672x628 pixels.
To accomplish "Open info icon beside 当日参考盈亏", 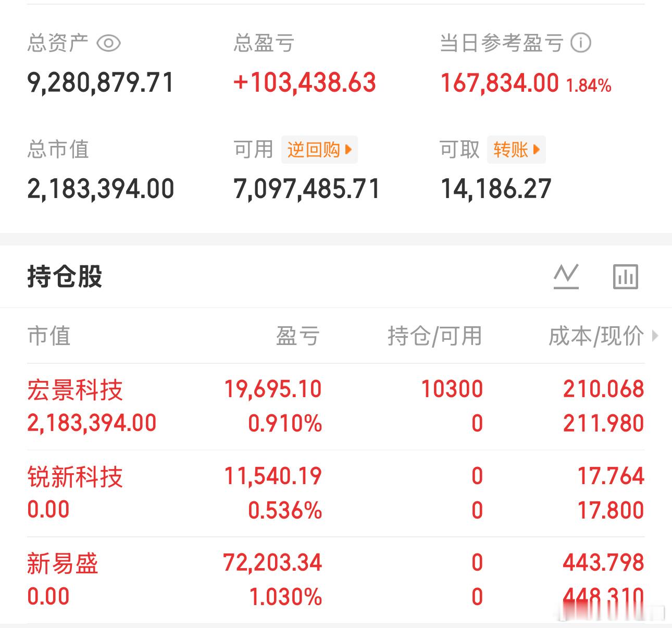I will (x=581, y=43).
